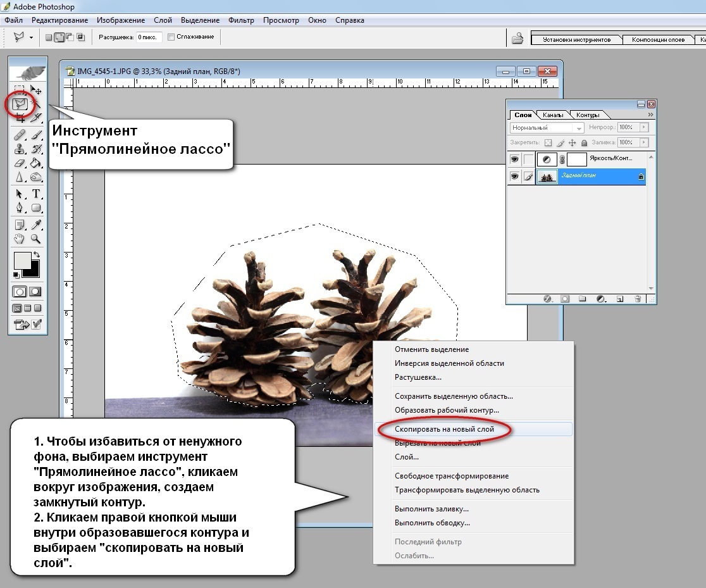
Task: Select the Zoom magnifier tool
Action: point(36,239)
